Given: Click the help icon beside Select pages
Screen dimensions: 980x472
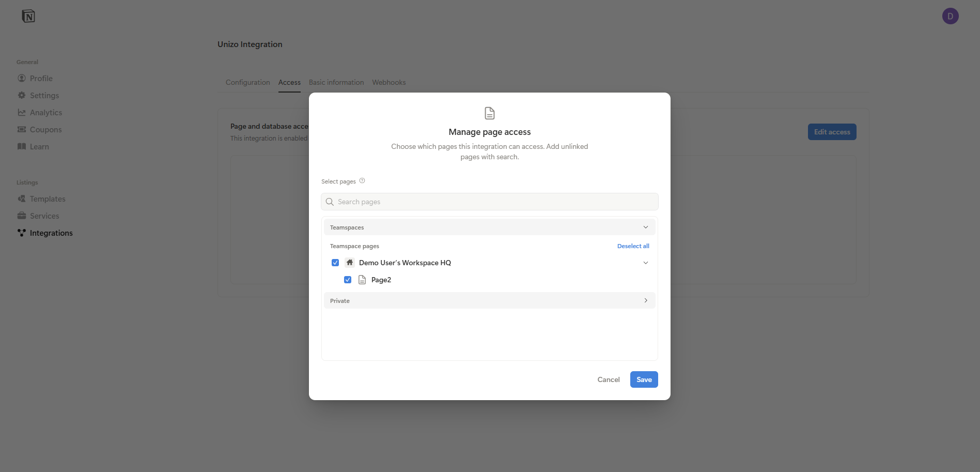Looking at the screenshot, I should pos(362,180).
